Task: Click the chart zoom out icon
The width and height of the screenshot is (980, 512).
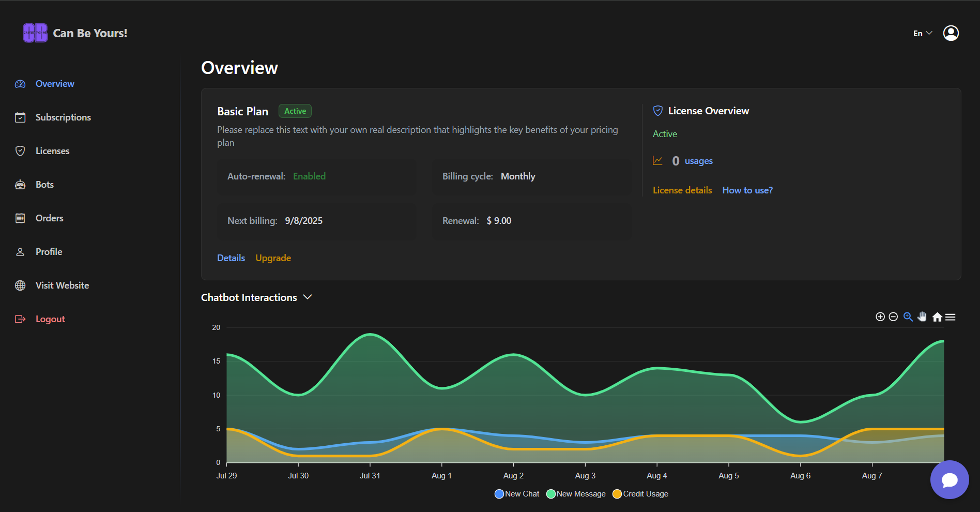Action: [893, 317]
